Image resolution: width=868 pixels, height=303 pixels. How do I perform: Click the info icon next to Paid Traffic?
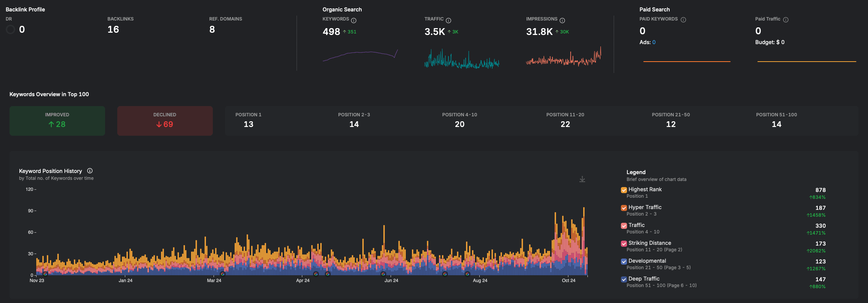click(786, 20)
